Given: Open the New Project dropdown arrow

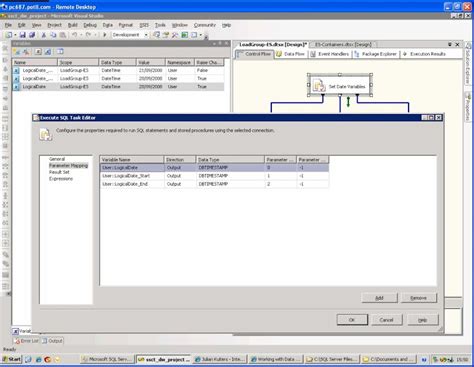Looking at the screenshot, I should pos(15,35).
